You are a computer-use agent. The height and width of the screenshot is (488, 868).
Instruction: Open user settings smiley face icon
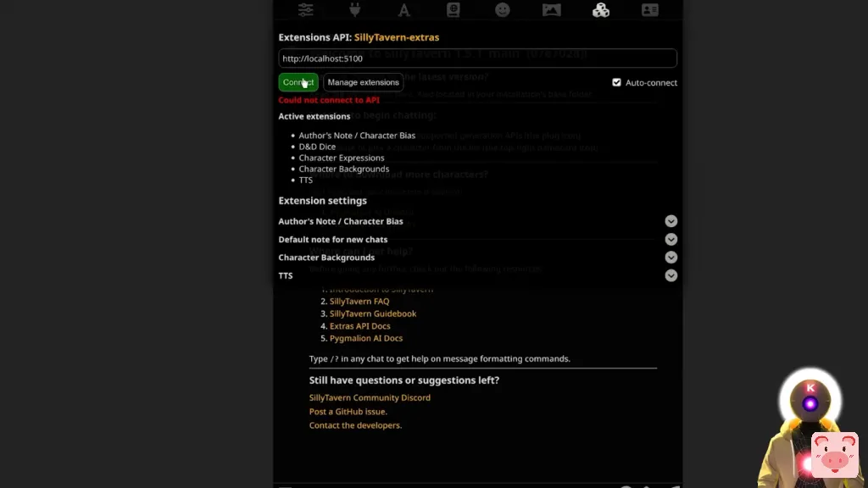pos(503,10)
